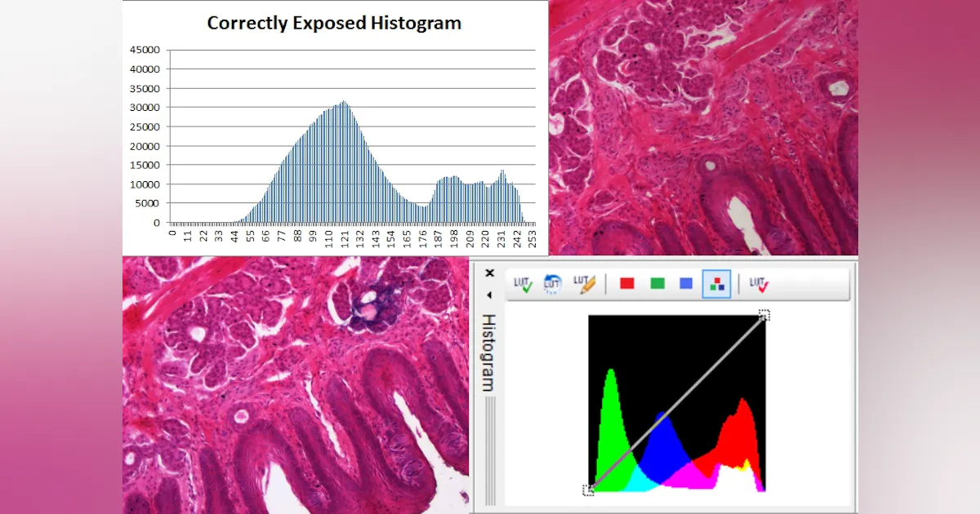Image resolution: width=980 pixels, height=514 pixels.
Task: Select the red channel swatch
Action: click(627, 284)
